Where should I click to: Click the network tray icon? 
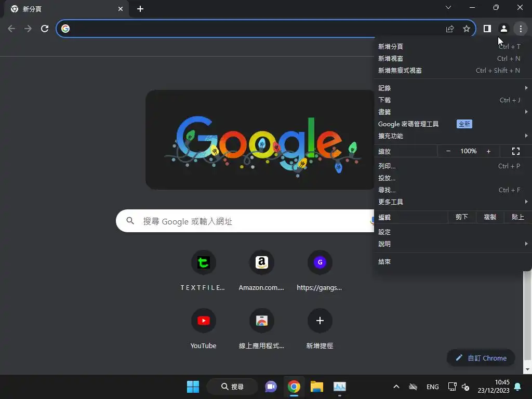coord(452,387)
